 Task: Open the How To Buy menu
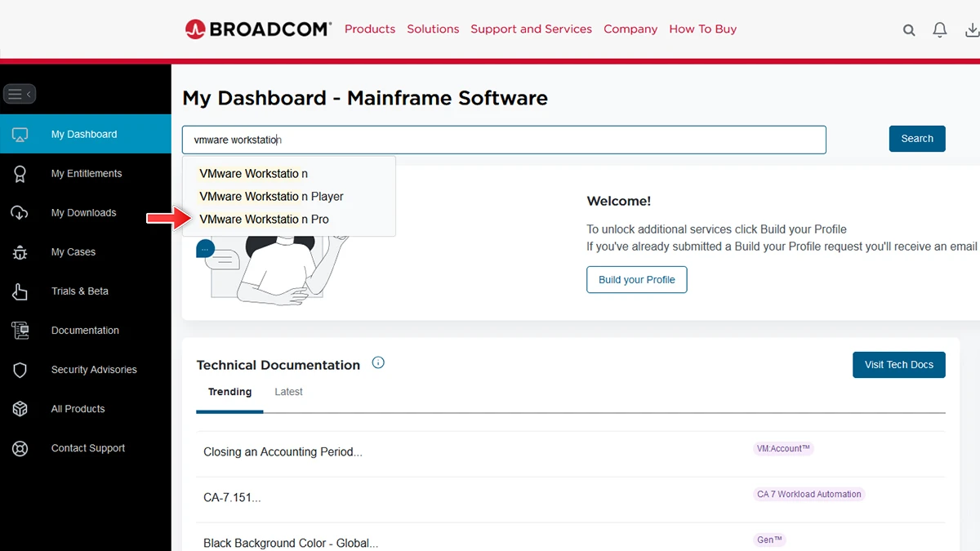tap(703, 29)
